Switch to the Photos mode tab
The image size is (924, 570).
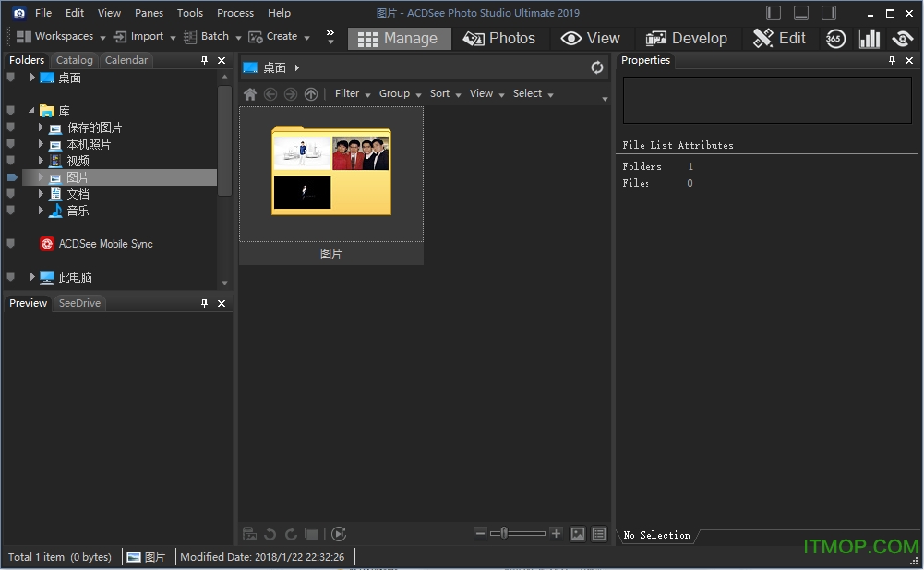pyautogui.click(x=500, y=38)
